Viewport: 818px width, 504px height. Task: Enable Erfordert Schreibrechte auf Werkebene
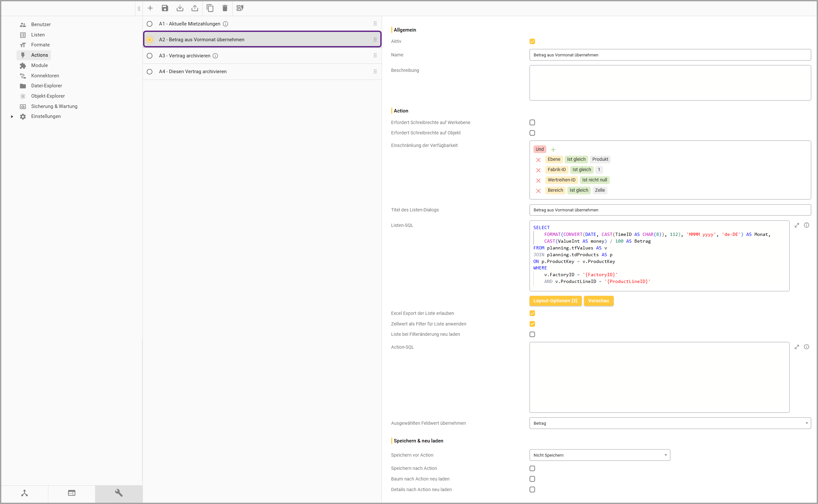532,123
